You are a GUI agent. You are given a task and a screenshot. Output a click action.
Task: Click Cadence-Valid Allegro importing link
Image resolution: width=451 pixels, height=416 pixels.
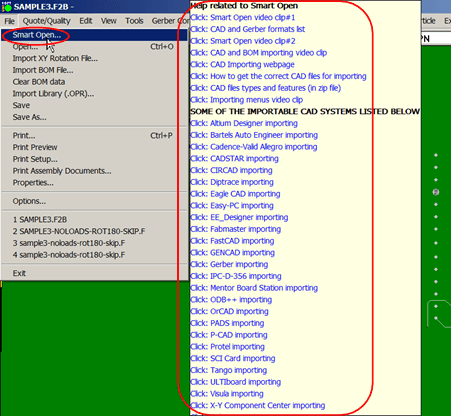(254, 147)
